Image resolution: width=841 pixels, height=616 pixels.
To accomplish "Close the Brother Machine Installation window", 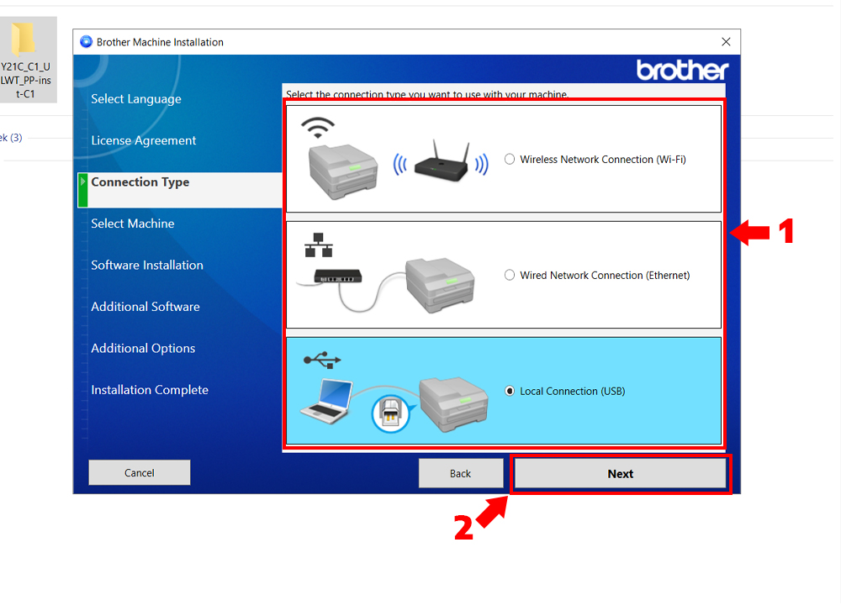I will 726,42.
